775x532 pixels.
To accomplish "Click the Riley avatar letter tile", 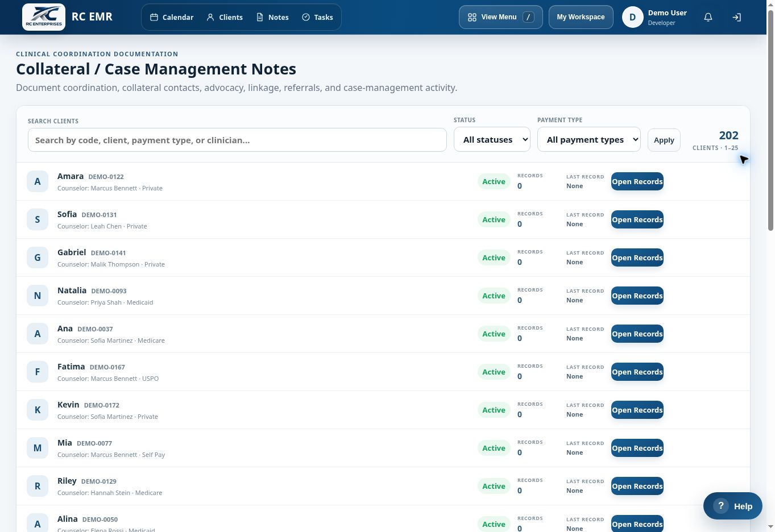I will pos(38,486).
